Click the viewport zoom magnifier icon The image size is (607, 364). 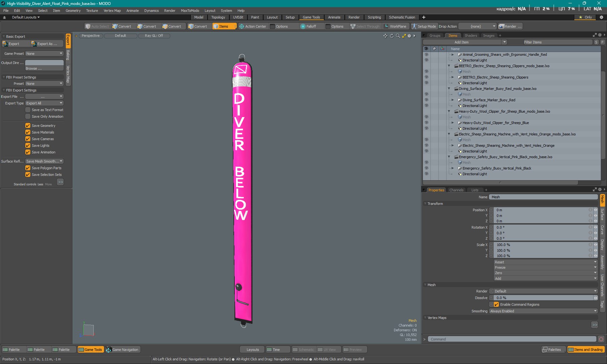[398, 36]
